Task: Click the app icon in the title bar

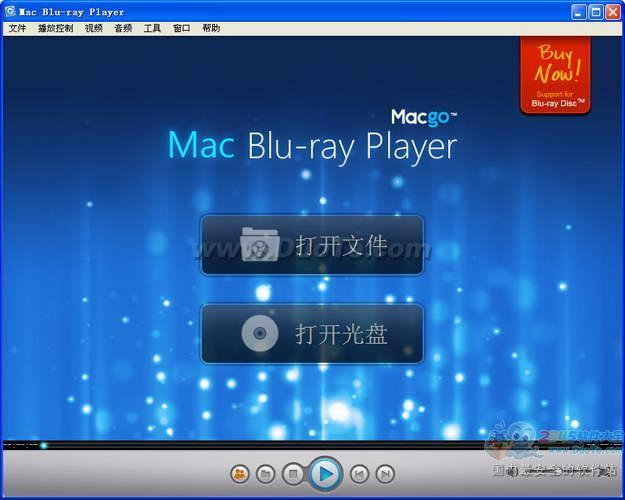Action: click(x=10, y=12)
